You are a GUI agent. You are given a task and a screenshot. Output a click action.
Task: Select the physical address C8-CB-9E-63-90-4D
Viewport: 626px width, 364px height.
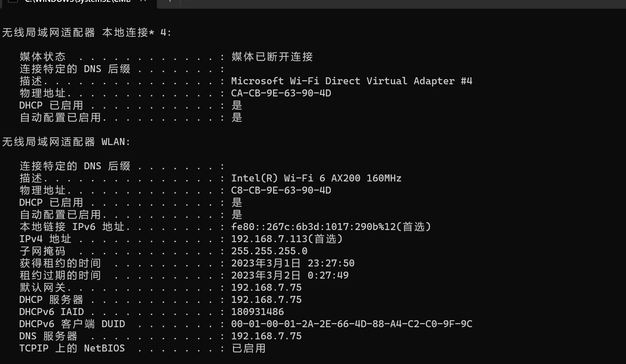280,190
